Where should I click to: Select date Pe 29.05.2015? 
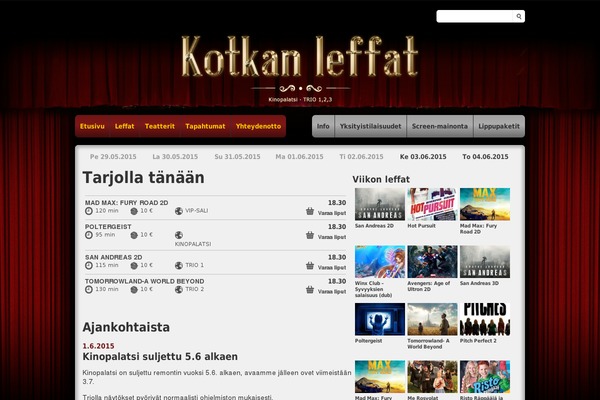113,157
